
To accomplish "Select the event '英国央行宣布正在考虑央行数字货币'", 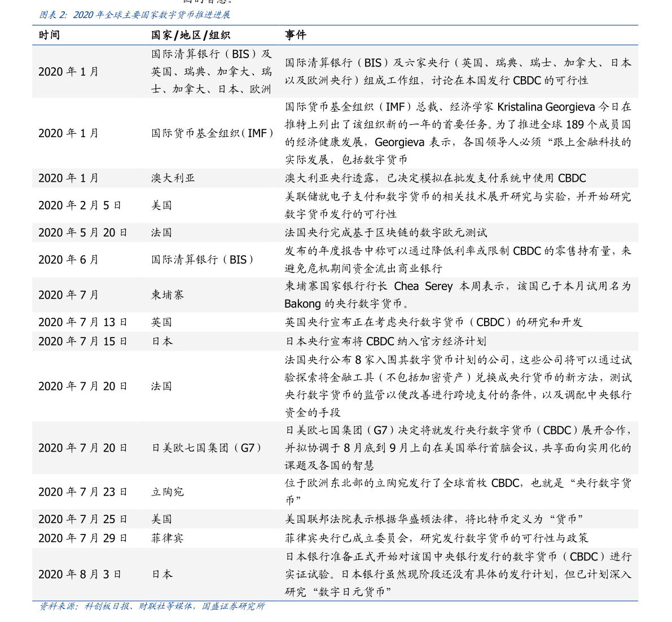I will coord(434,322).
